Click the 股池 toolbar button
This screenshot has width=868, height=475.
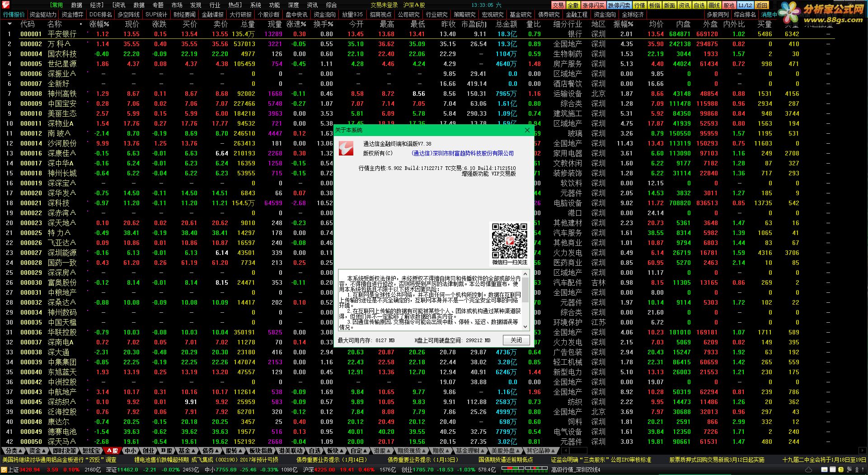pyautogui.click(x=729, y=5)
